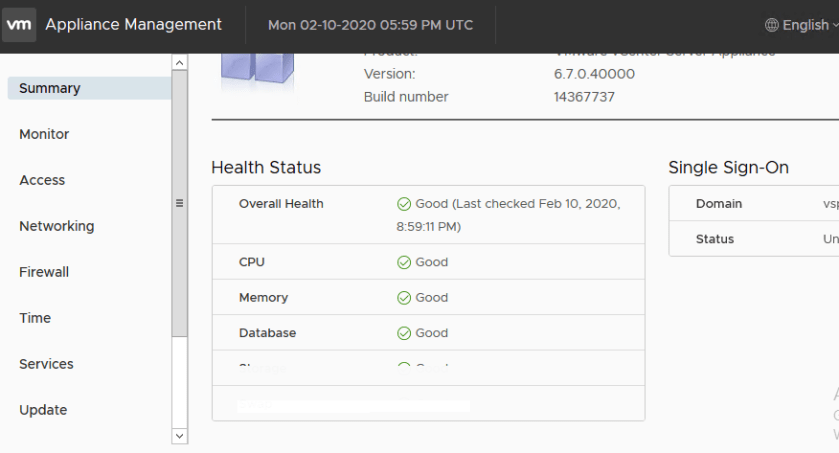Screen dimensions: 839x453
Task: Click the Database Good status checkmark
Action: pyautogui.click(x=404, y=333)
